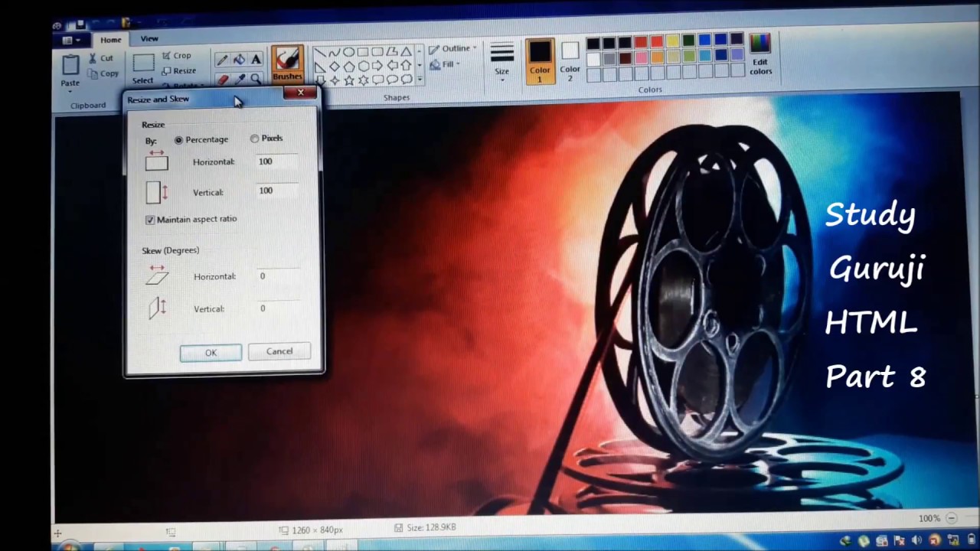This screenshot has width=980, height=551.
Task: Select the Pencil tool
Action: pos(222,60)
